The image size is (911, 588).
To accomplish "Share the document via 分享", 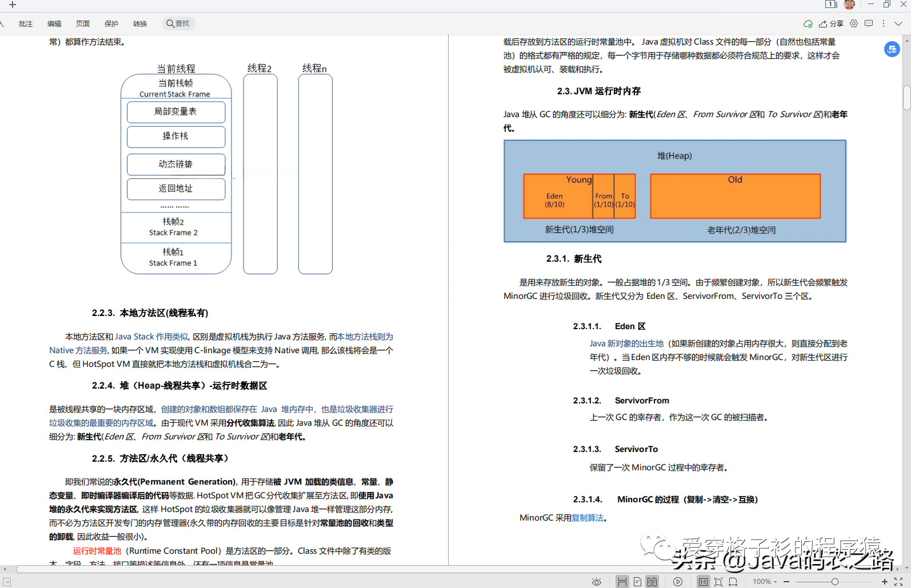I will [x=831, y=24].
